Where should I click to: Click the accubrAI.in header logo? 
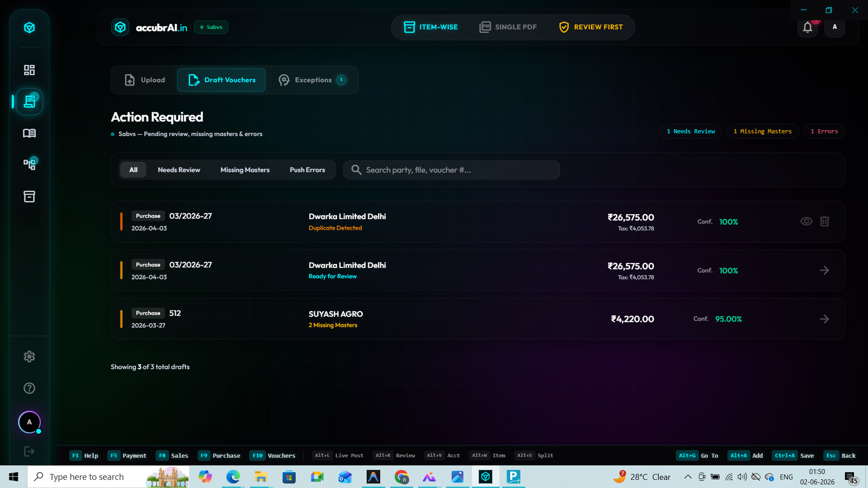coord(149,27)
